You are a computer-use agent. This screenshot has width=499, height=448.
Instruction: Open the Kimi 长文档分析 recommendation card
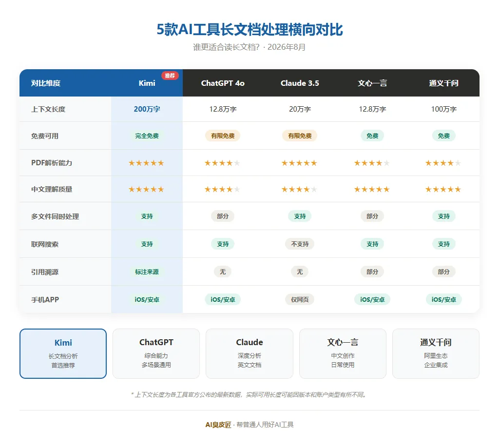(63, 354)
